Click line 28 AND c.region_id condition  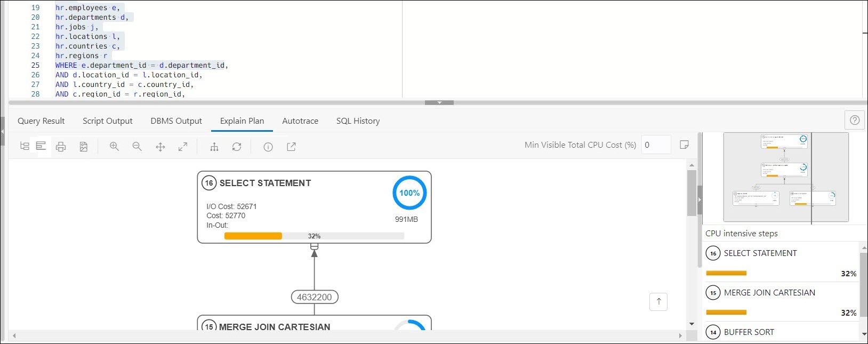[x=120, y=94]
